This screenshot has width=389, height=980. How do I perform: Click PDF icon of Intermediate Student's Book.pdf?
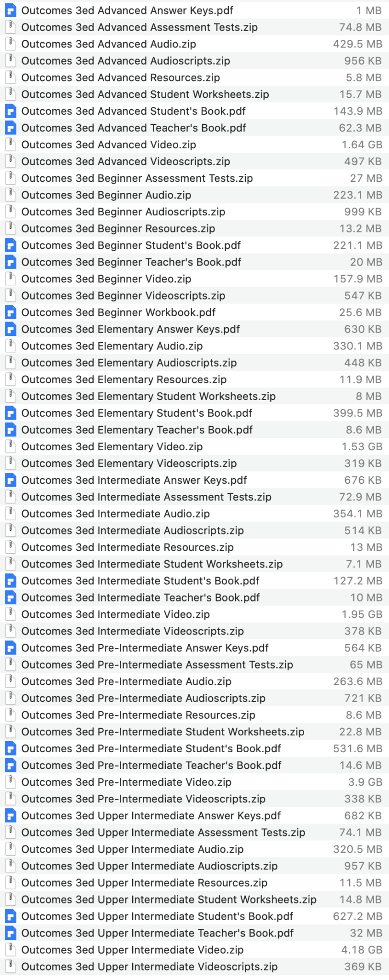pos(11,581)
